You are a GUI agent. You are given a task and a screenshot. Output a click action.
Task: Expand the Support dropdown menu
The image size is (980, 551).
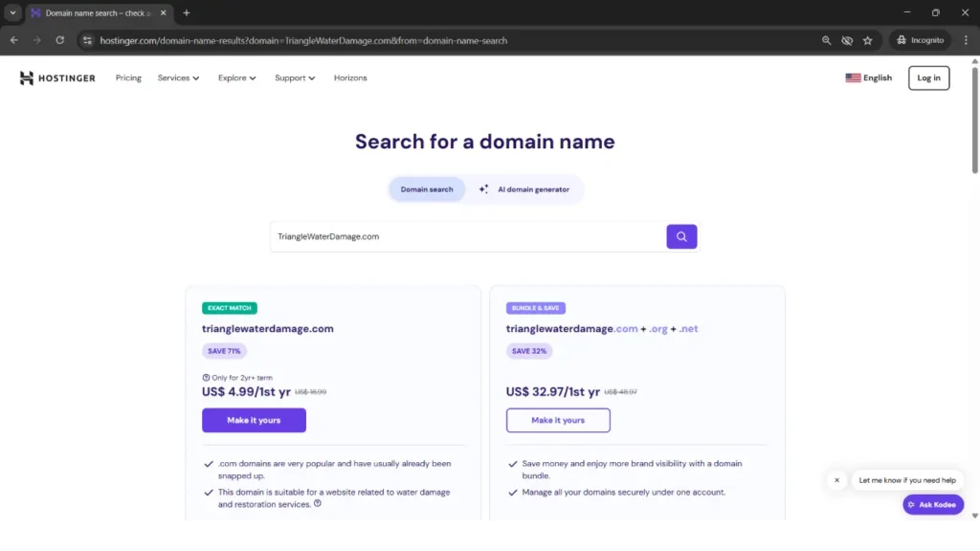coord(295,78)
